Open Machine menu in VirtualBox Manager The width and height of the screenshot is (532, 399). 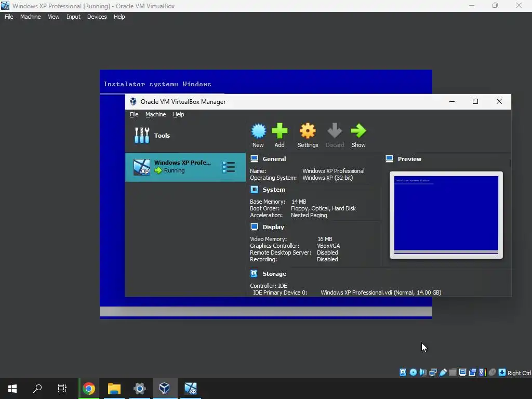(x=156, y=114)
